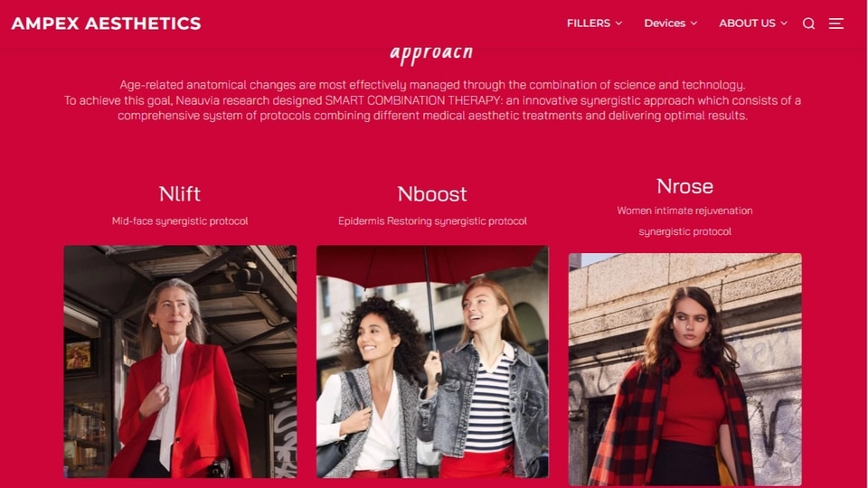Image resolution: width=868 pixels, height=488 pixels.
Task: Go to AMPEX AESTHETICS home logo
Action: (x=107, y=23)
